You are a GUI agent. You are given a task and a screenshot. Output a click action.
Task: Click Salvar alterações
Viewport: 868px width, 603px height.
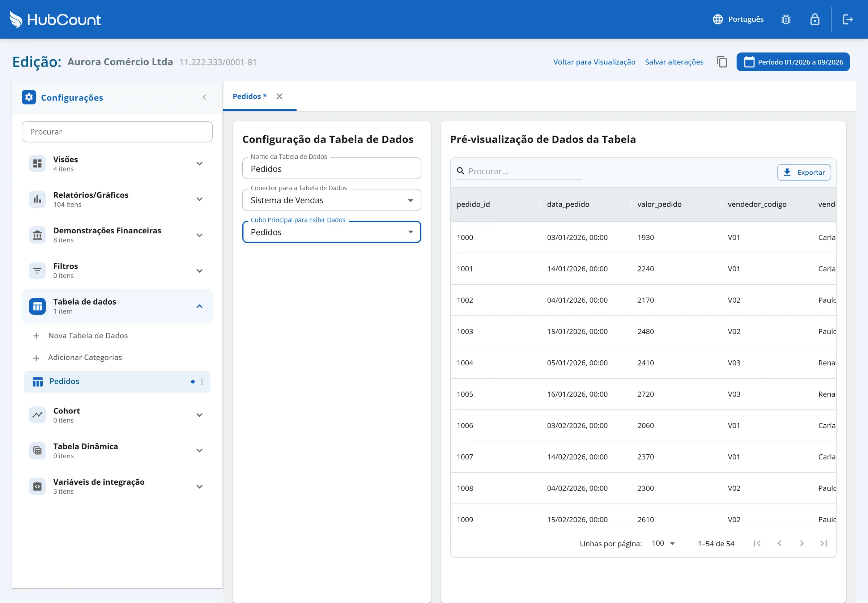(674, 62)
